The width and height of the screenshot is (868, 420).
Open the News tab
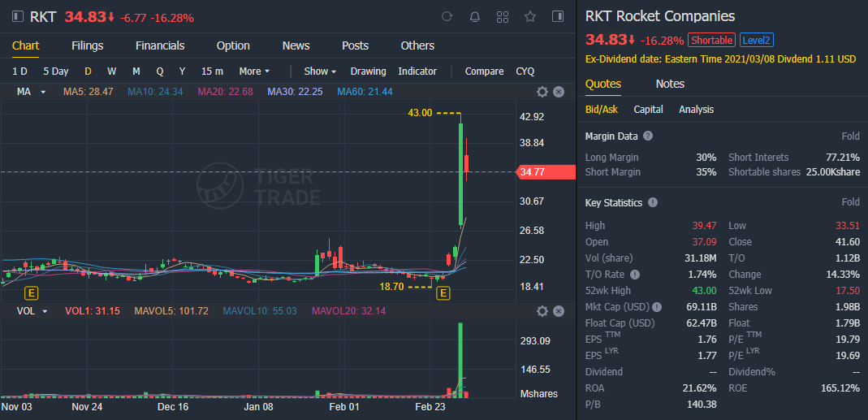pos(296,45)
